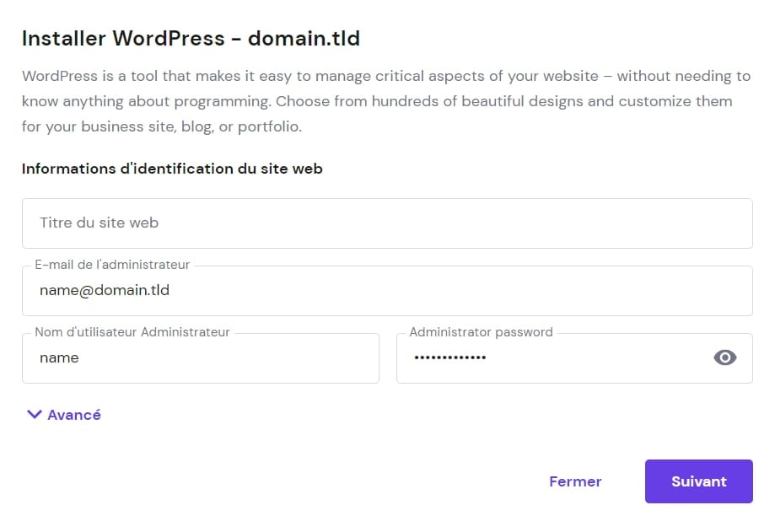Screen dimensions: 775x532
Task: Click the WordPress description paragraph
Action: click(385, 101)
